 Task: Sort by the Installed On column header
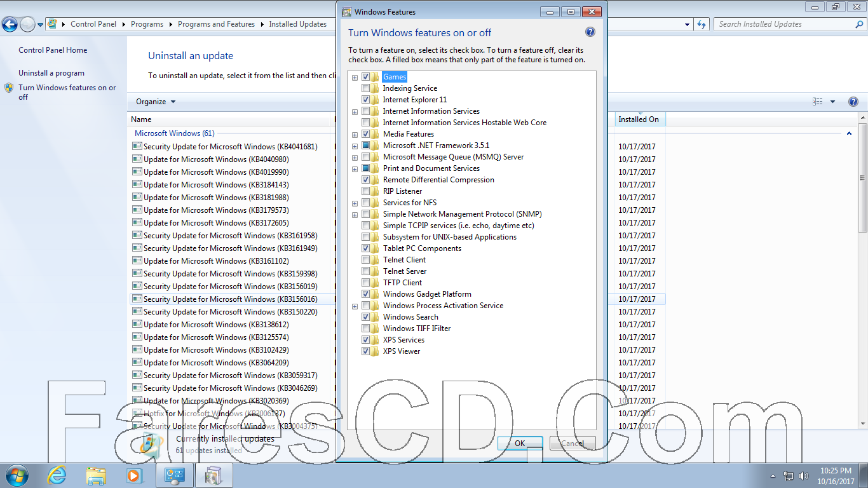click(x=639, y=119)
